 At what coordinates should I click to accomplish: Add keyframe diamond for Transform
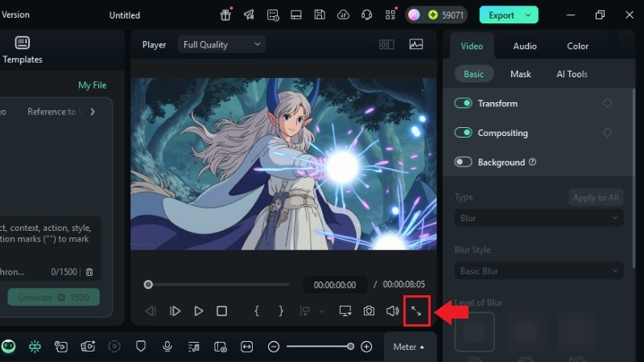pos(608,103)
